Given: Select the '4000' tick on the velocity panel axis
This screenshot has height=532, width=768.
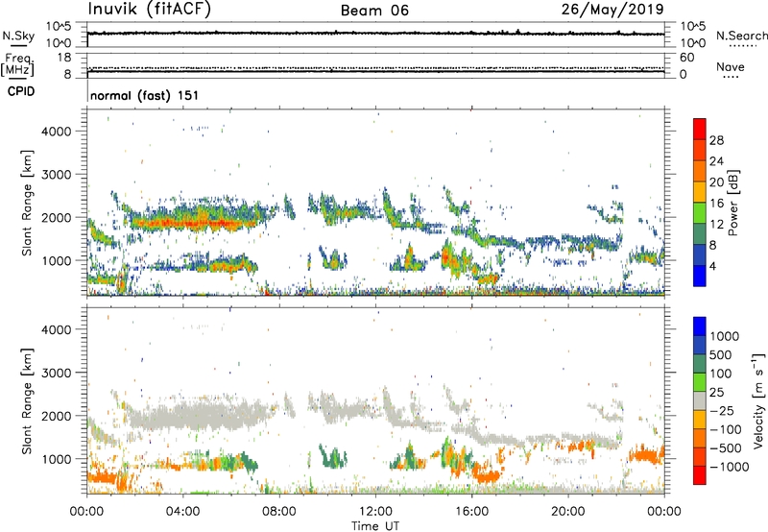Looking at the screenshot, I should click(x=57, y=329).
